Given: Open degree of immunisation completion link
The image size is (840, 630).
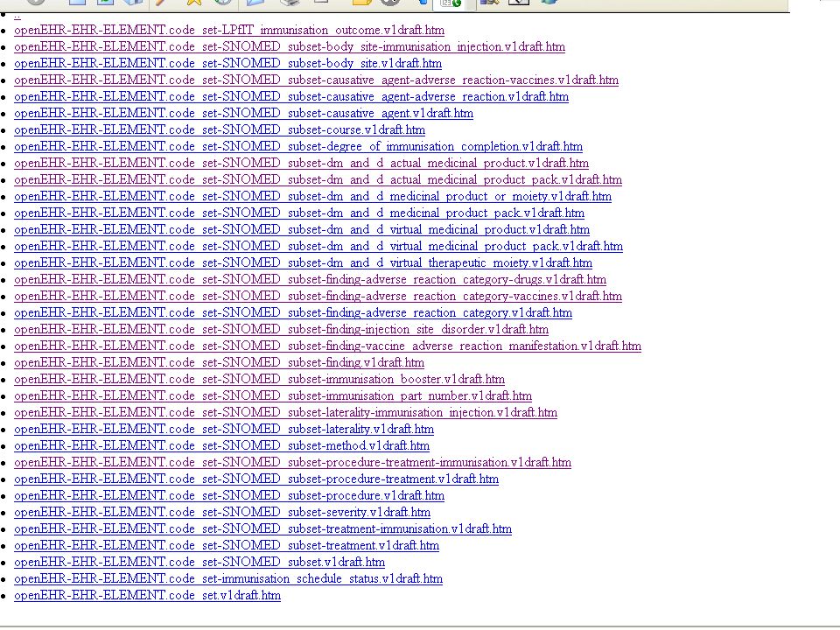Looking at the screenshot, I should (298, 146).
